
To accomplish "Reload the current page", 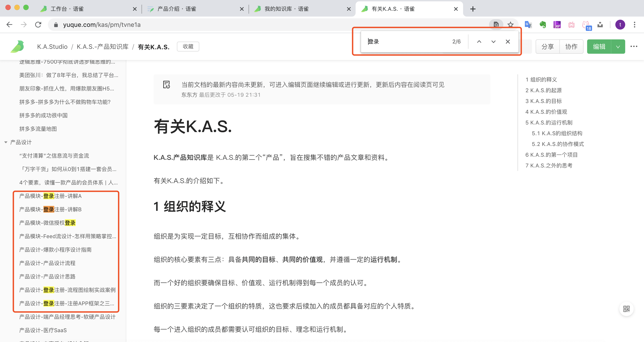I will pyautogui.click(x=38, y=24).
